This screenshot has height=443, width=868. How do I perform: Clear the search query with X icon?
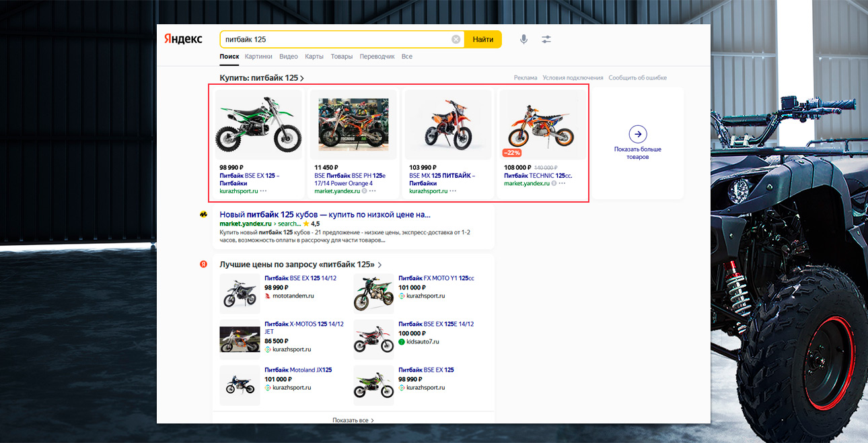click(456, 40)
